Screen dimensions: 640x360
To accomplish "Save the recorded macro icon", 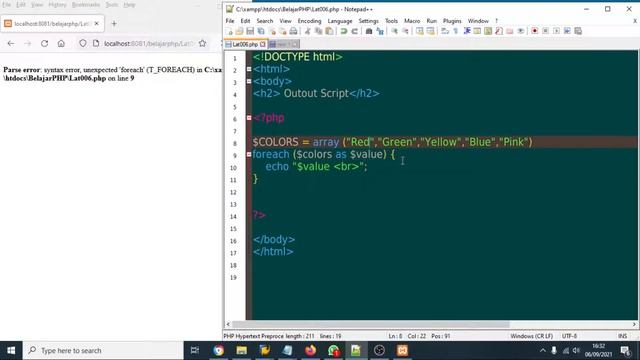I will point(578,31).
